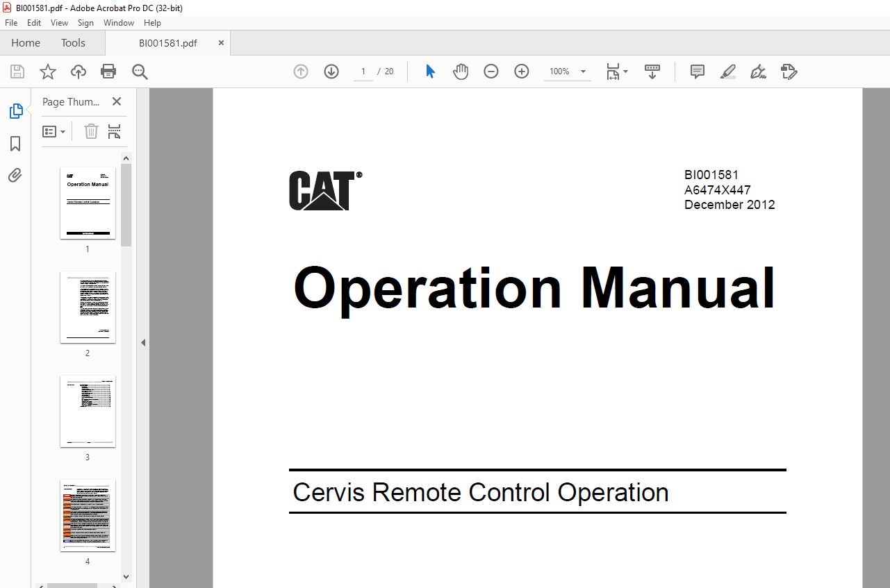Go to next page arrow
Viewport: 890px width, 588px height.
[x=331, y=72]
